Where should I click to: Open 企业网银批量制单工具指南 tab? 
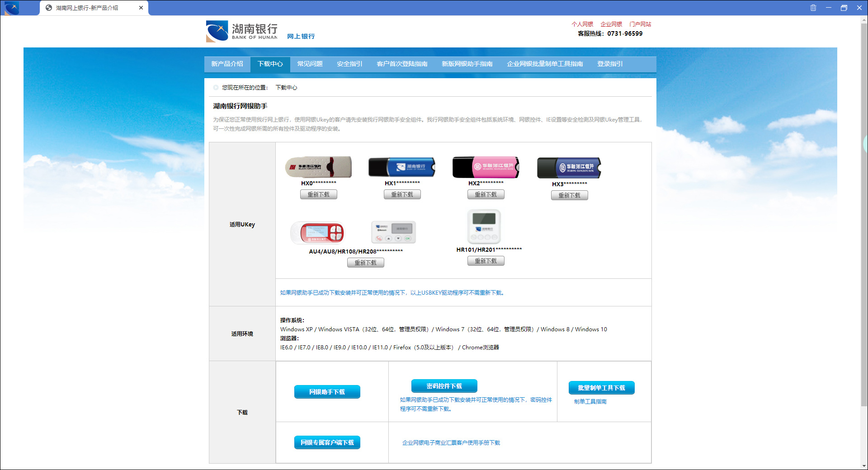tap(545, 64)
